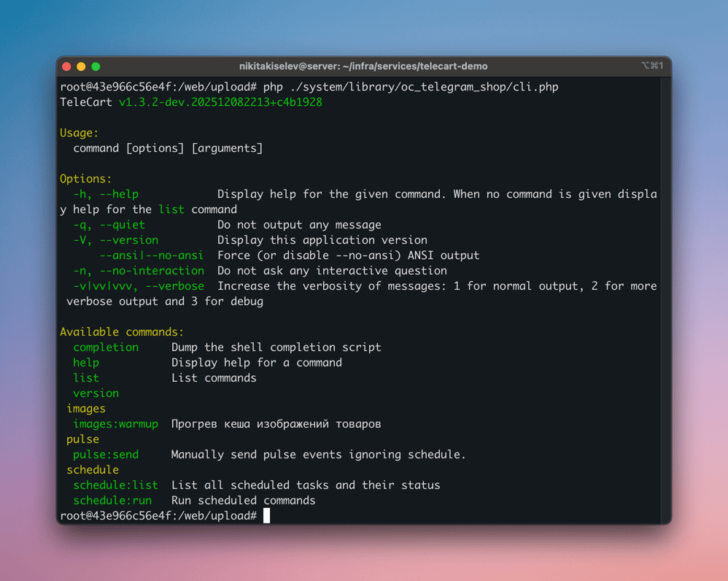
Task: Click the "-h, --help" option text
Action: pos(106,194)
